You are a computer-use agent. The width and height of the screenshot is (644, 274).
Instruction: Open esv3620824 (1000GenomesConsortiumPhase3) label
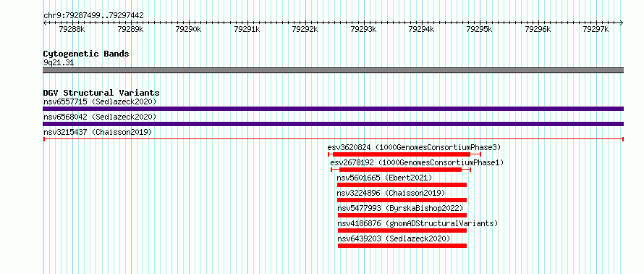click(414, 147)
